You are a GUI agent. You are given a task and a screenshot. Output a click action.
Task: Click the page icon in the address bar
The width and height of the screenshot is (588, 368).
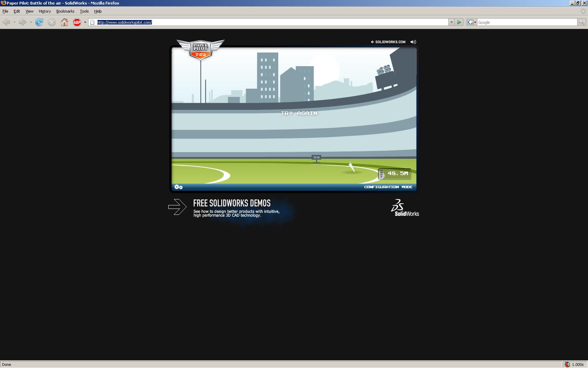[92, 22]
